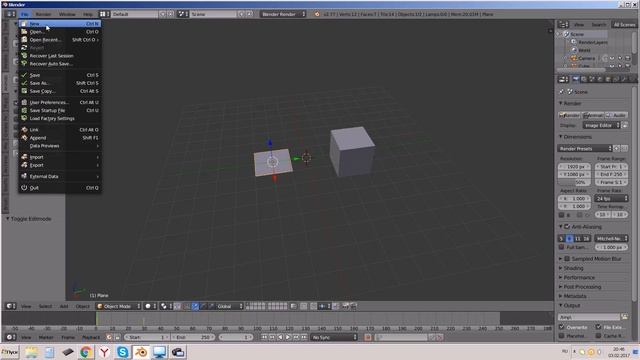This screenshot has height=360, width=640.
Task: Open the viewport Object menu
Action: tap(82, 306)
